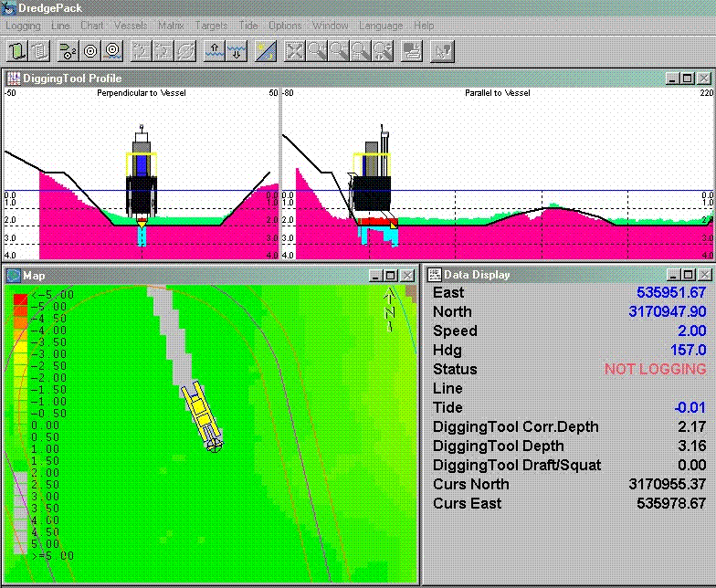This screenshot has width=716, height=588.
Task: Maximize the DiggingTool Profile window
Action: 687,79
